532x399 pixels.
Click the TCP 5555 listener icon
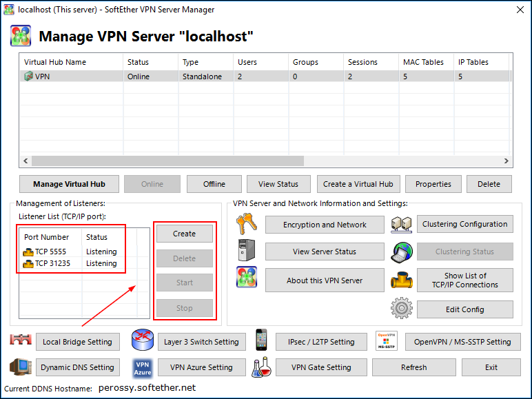tap(28, 252)
